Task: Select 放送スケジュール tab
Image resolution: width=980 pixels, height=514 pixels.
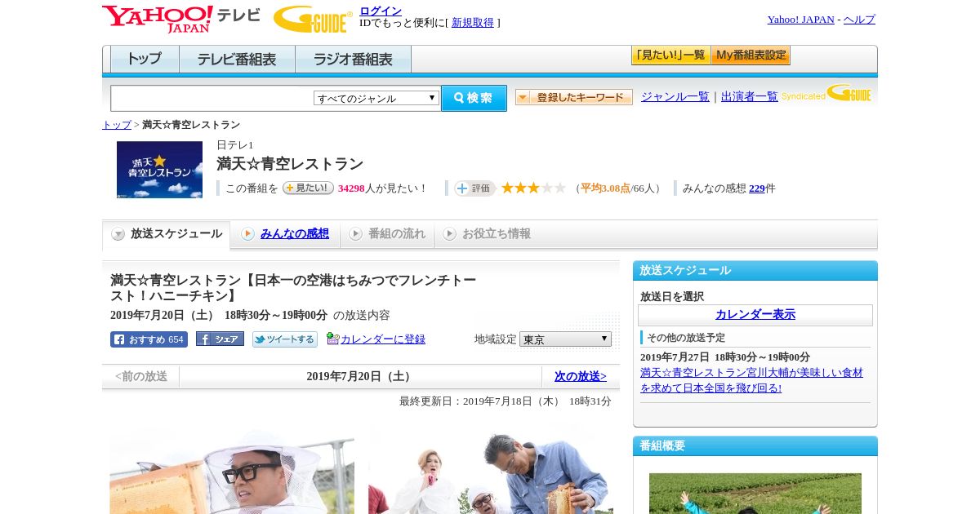Action: click(167, 234)
